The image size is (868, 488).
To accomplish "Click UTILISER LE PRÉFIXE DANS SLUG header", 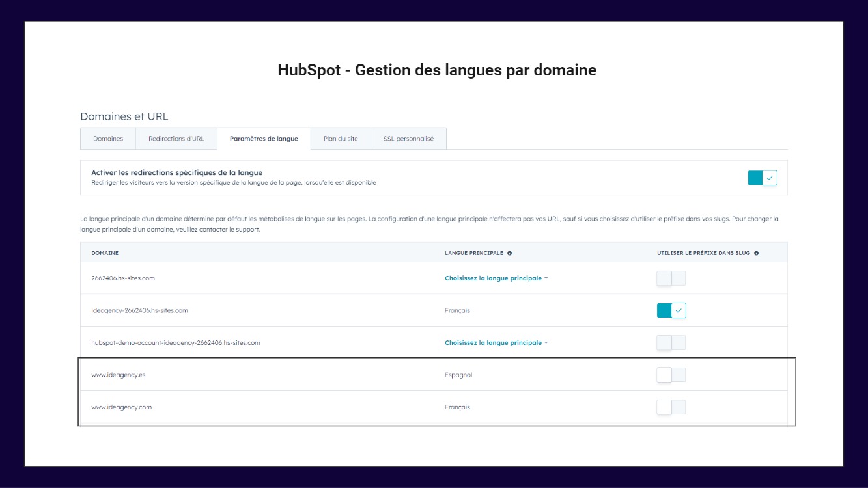I will [x=703, y=253].
